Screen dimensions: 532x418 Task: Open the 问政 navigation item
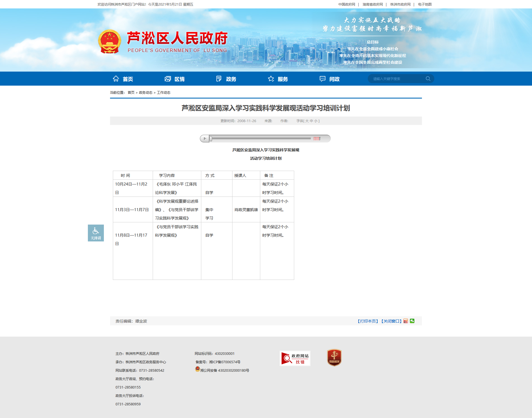pyautogui.click(x=330, y=79)
